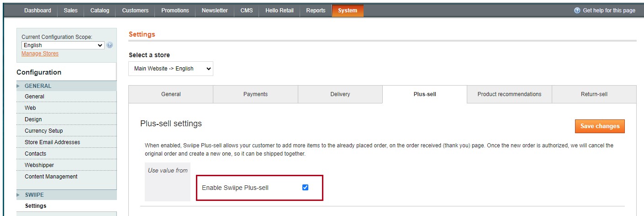Switch to the Delivery tab
Image resolution: width=644 pixels, height=216 pixels.
point(340,94)
